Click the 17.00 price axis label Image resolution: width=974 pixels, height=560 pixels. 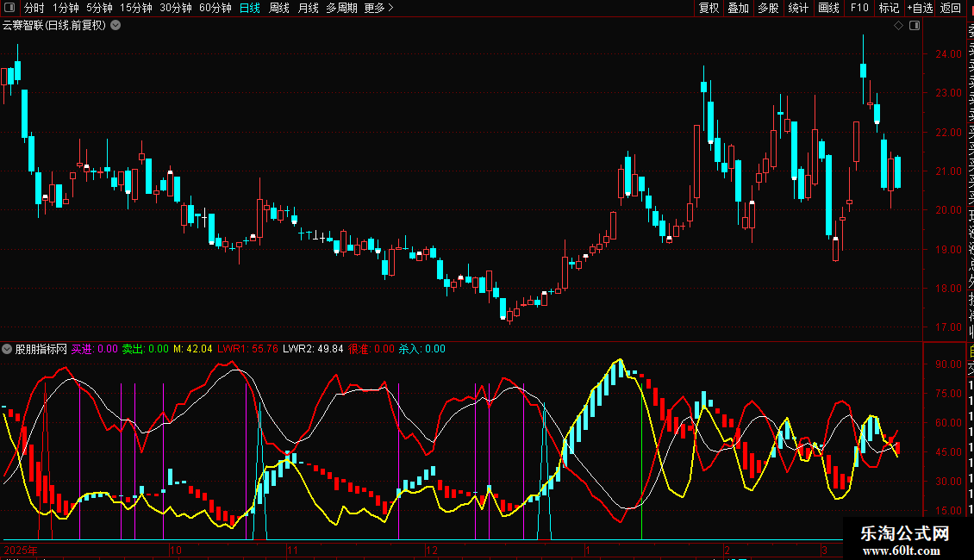point(948,327)
